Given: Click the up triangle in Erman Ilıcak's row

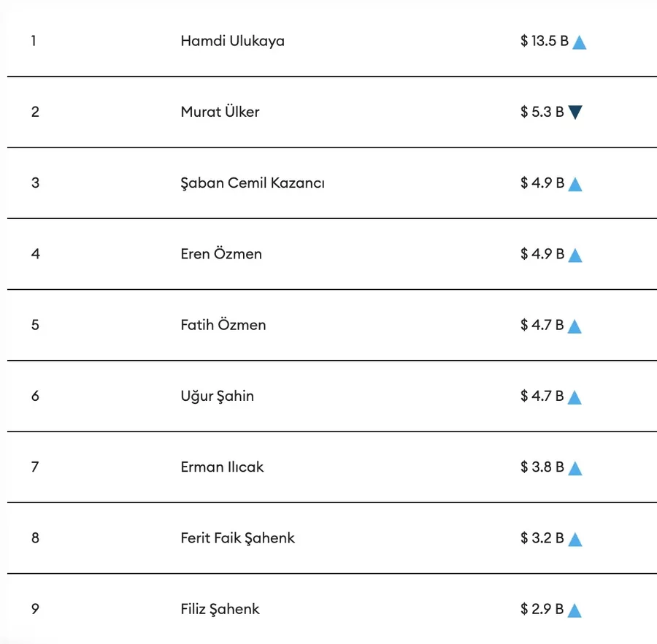Looking at the screenshot, I should tap(575, 468).
